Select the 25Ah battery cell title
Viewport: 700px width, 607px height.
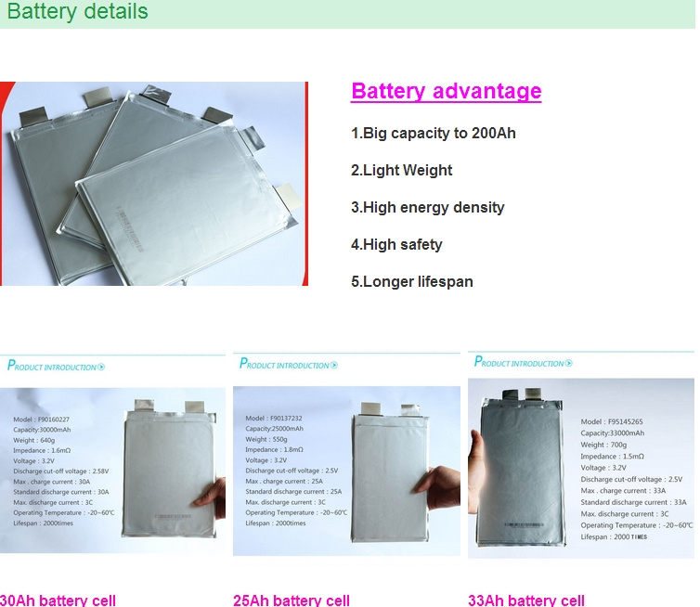(292, 601)
